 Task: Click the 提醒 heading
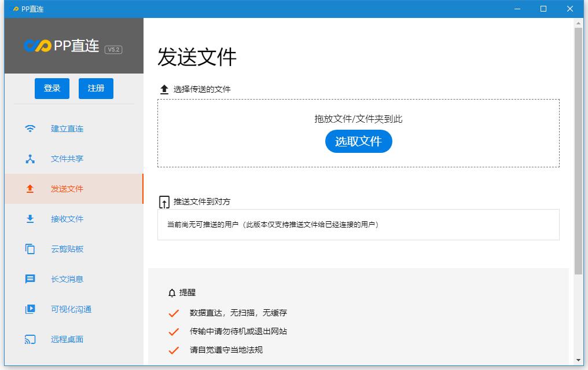click(x=188, y=292)
